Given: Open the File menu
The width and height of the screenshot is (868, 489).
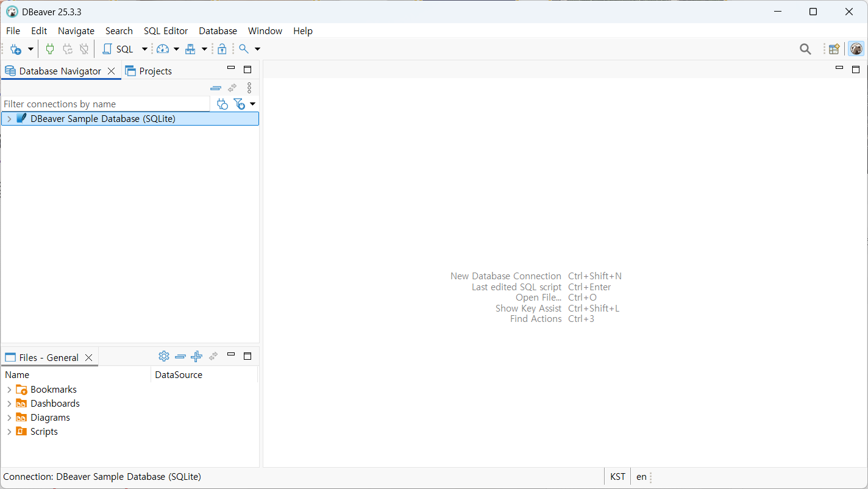Looking at the screenshot, I should coord(13,31).
